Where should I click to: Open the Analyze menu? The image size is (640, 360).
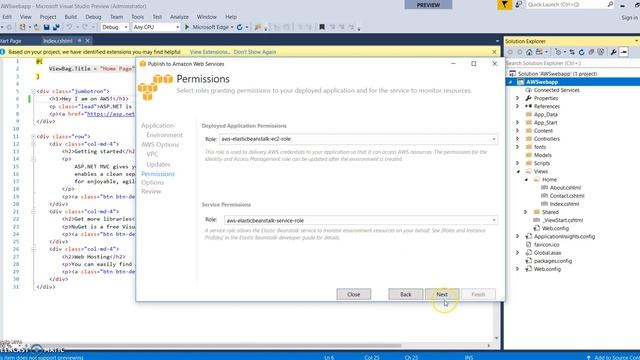(179, 17)
